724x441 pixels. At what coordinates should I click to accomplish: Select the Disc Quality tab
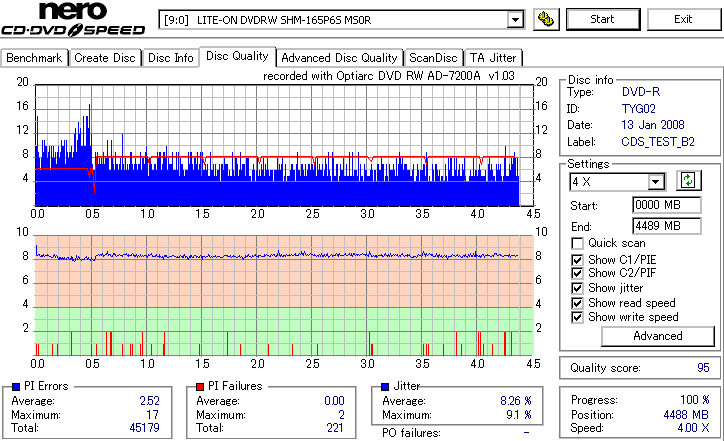tap(237, 56)
